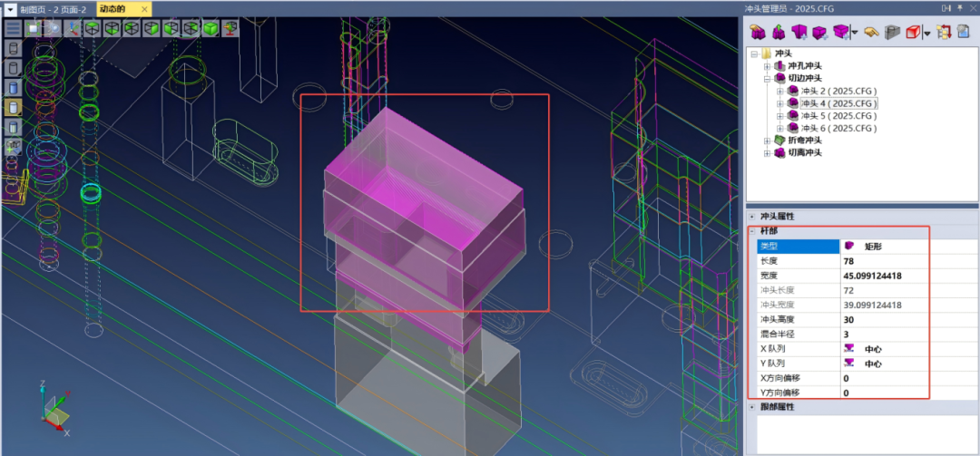This screenshot has height=456, width=980.
Task: Expand the 冲头属性 section
Action: pyautogui.click(x=752, y=216)
